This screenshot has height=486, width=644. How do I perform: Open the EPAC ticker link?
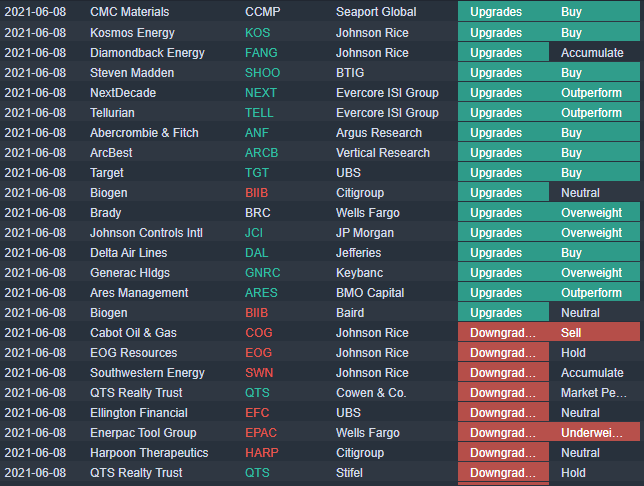pos(262,433)
